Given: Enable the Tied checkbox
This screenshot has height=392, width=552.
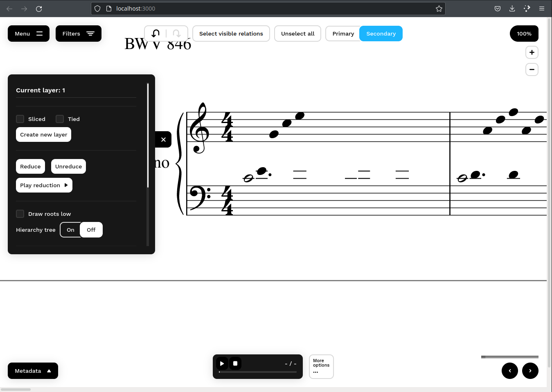Looking at the screenshot, I should 60,119.
